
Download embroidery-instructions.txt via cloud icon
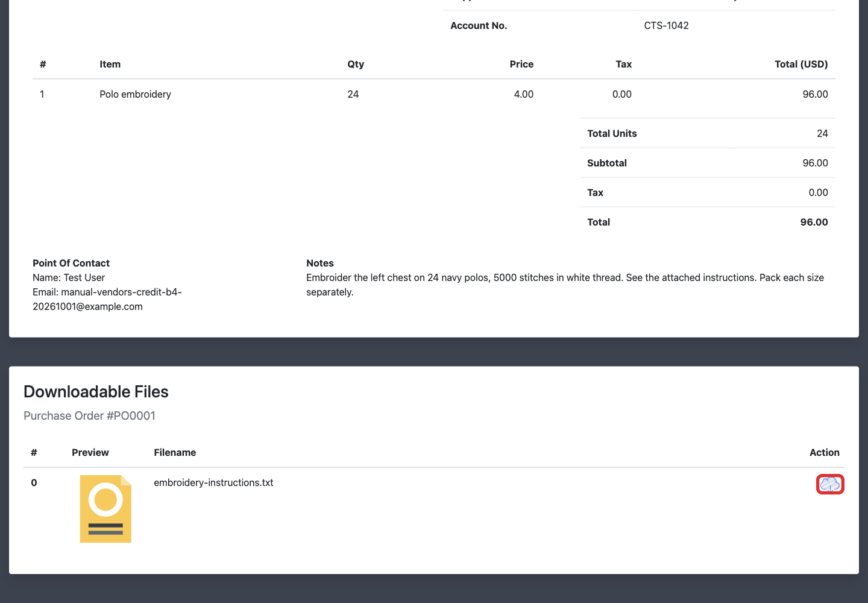(830, 484)
